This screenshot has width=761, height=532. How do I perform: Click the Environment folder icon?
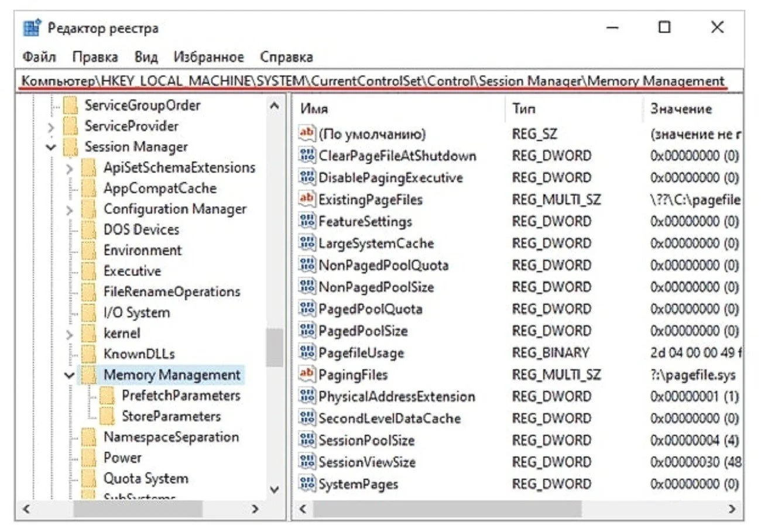tap(89, 250)
